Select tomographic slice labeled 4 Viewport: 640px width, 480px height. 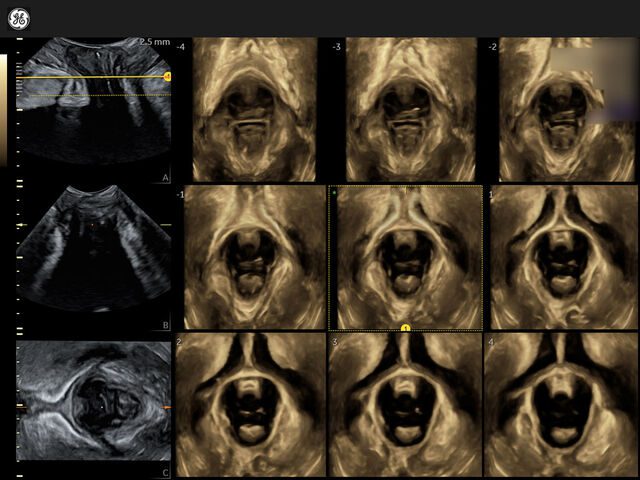click(x=560, y=404)
